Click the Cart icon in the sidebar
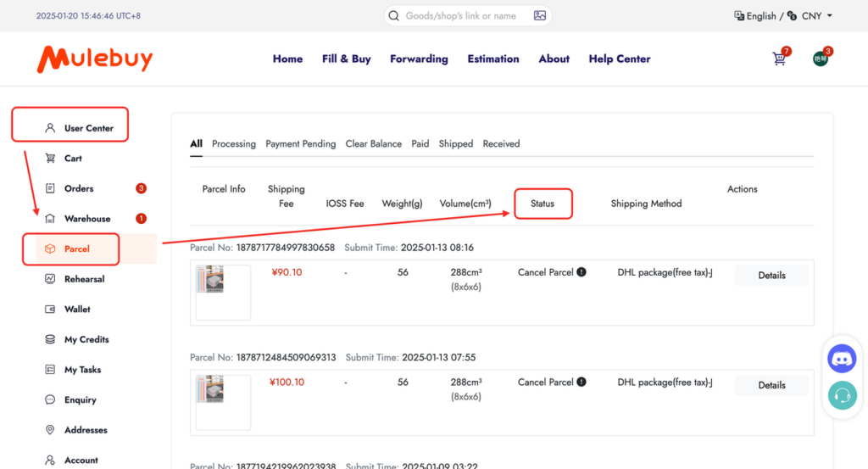 [50, 158]
